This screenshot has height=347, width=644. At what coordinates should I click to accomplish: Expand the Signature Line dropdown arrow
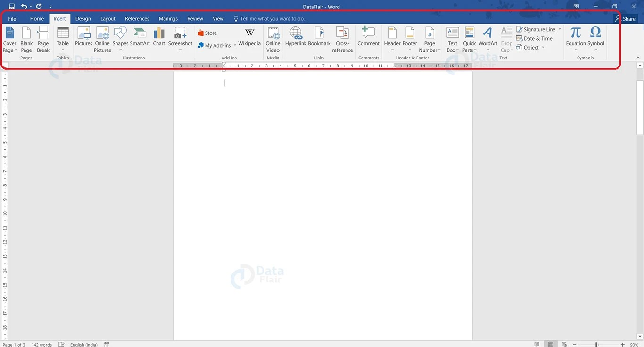click(x=560, y=29)
